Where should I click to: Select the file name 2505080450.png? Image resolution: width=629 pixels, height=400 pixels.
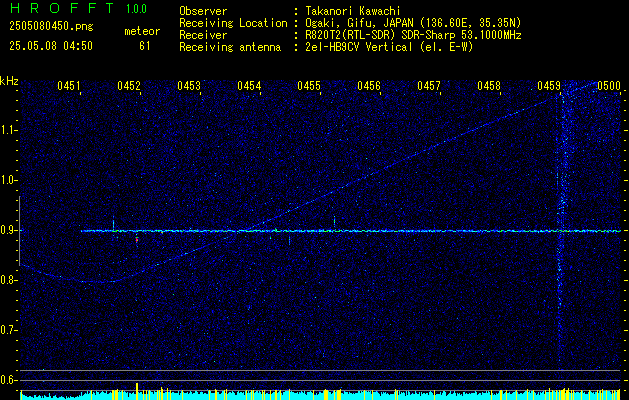[51, 27]
